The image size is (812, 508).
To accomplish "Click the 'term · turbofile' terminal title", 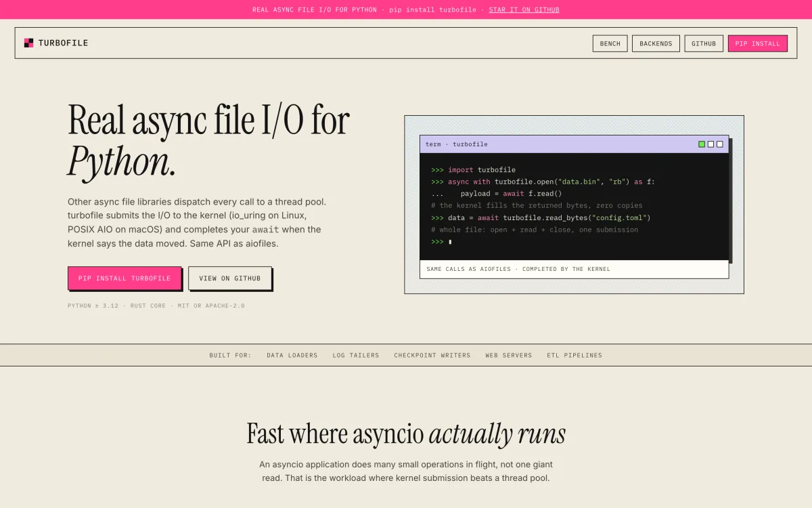I will [x=457, y=144].
